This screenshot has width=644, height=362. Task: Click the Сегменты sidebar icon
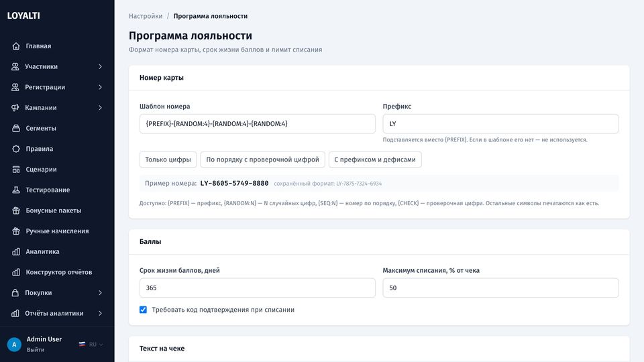click(16, 128)
